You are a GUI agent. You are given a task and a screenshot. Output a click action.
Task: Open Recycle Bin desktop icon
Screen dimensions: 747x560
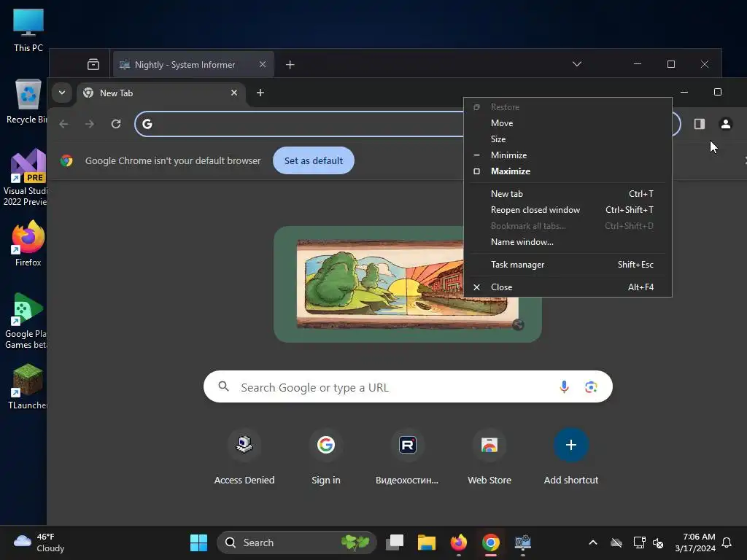tap(27, 102)
